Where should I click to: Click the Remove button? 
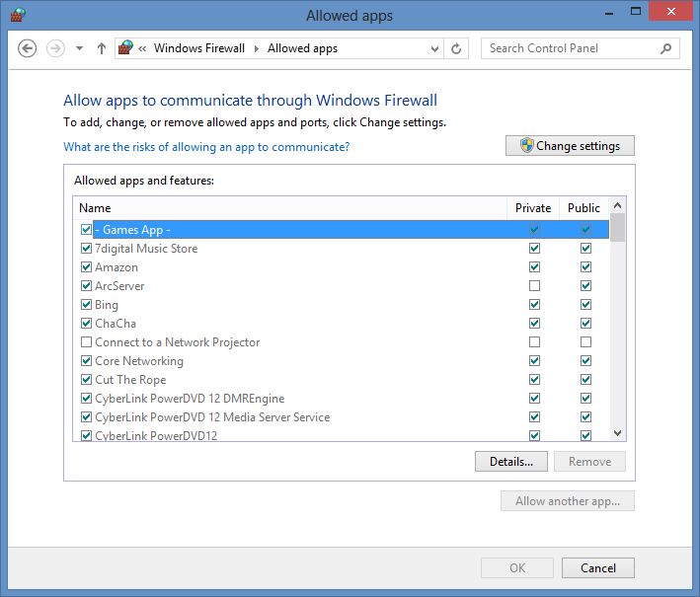tap(589, 462)
